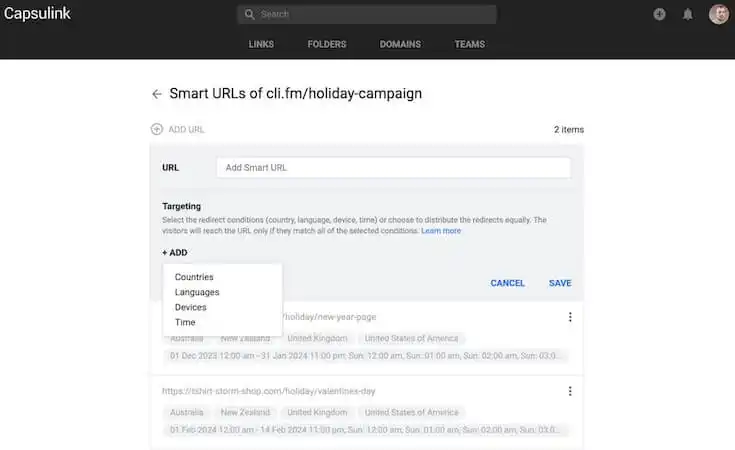Image resolution: width=735 pixels, height=450 pixels.
Task: Click the back arrow beside Smart URLs
Action: [156, 94]
